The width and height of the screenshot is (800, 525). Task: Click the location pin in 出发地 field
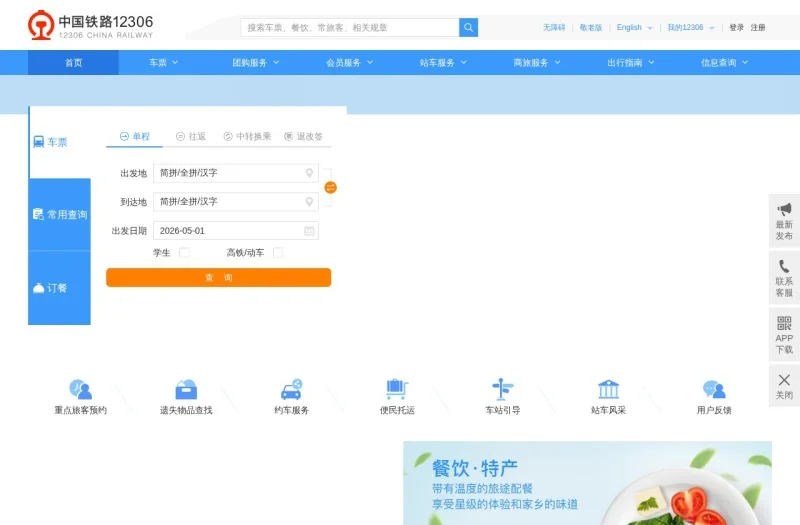309,173
